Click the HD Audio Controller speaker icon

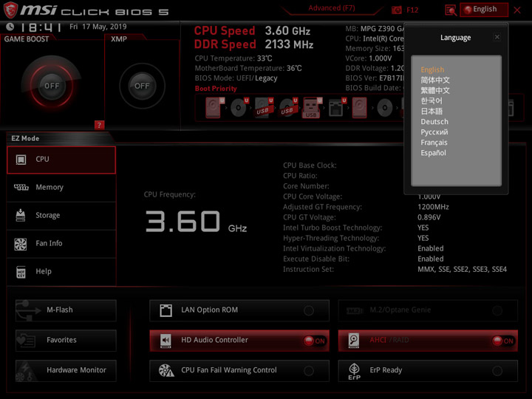166,341
